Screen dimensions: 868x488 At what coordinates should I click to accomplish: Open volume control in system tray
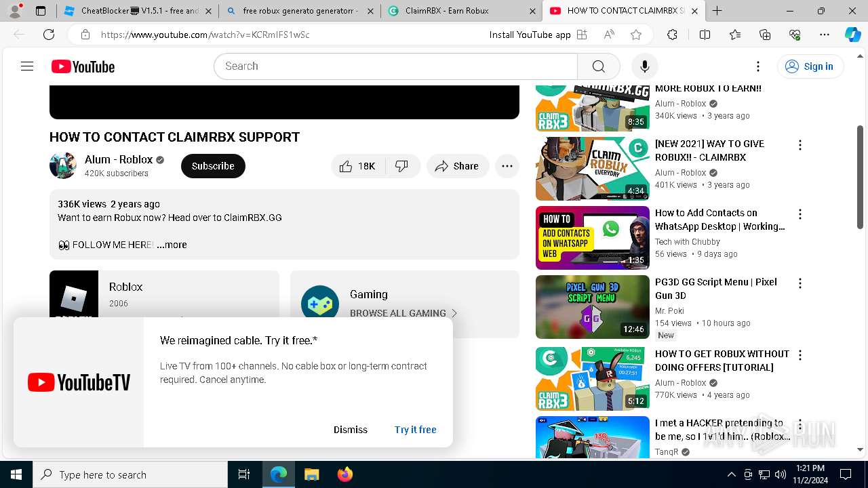781,474
